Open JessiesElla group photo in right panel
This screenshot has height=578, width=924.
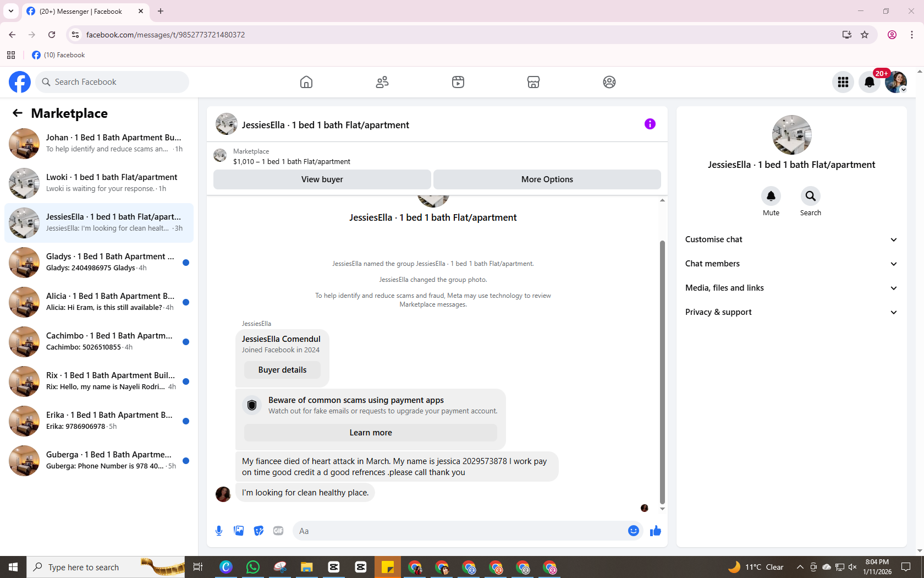coord(791,135)
